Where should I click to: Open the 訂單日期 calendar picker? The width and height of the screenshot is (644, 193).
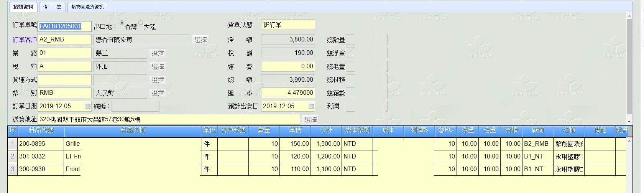tap(88, 106)
